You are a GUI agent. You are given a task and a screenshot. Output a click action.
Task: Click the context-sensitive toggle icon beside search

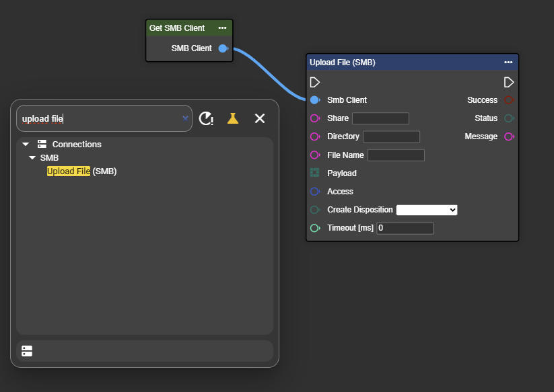coord(206,118)
